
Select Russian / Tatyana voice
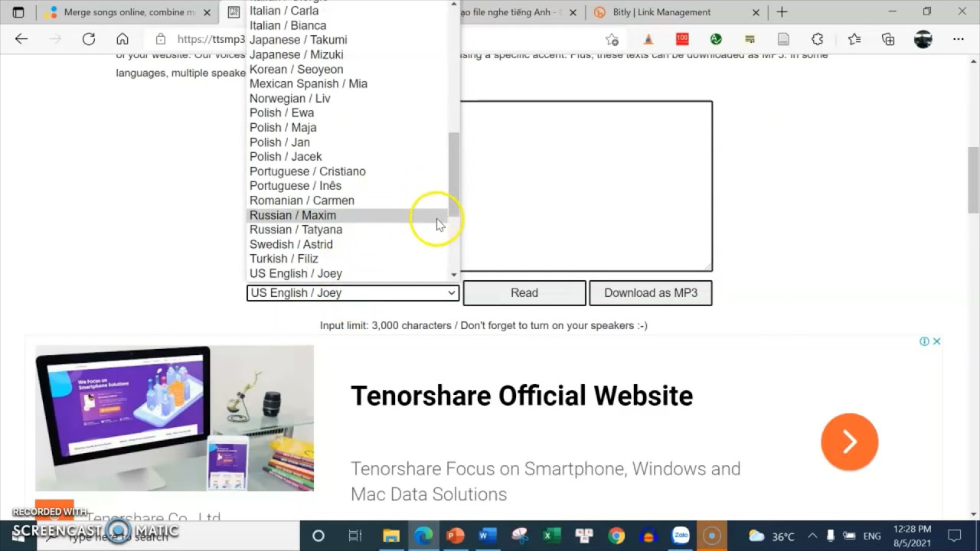tap(348, 230)
